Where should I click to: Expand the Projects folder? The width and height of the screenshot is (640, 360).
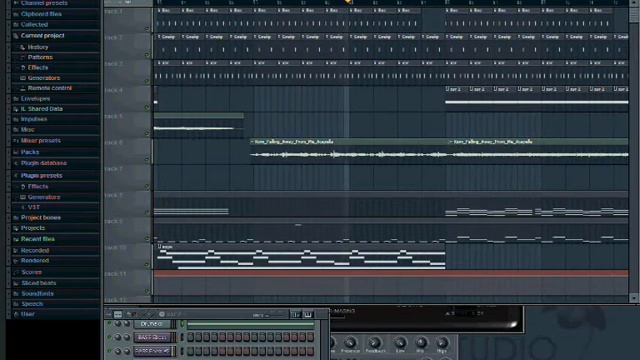(x=33, y=228)
